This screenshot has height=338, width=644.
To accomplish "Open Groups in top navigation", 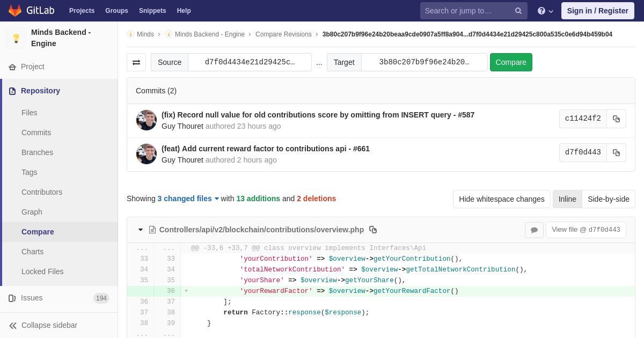I will pyautogui.click(x=116, y=11).
